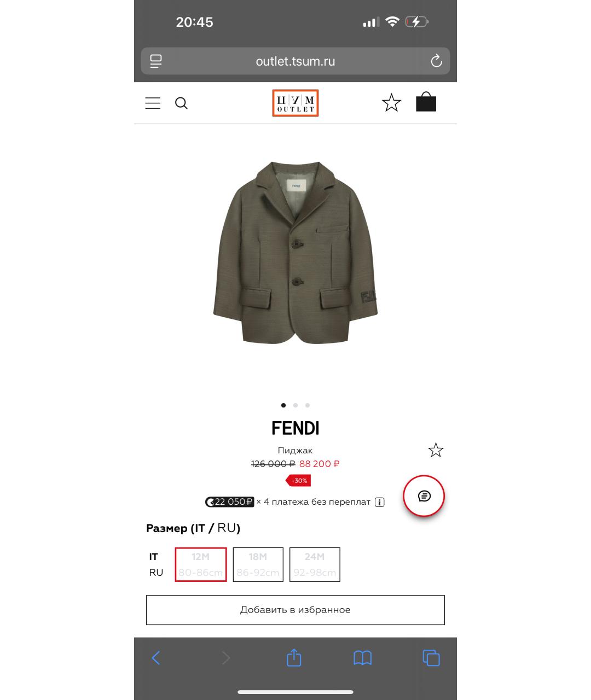Open Safari share sheet
591x700 pixels.
pyautogui.click(x=294, y=657)
